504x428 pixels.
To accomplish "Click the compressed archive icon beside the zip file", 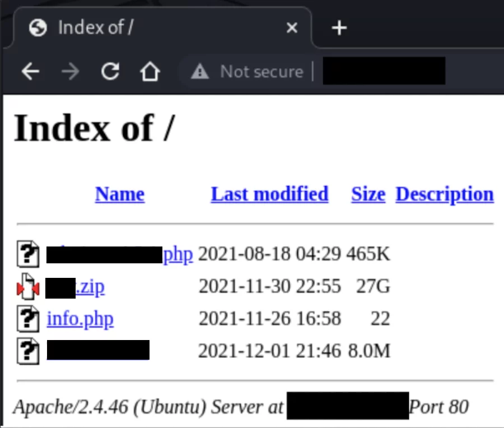I will [x=28, y=286].
